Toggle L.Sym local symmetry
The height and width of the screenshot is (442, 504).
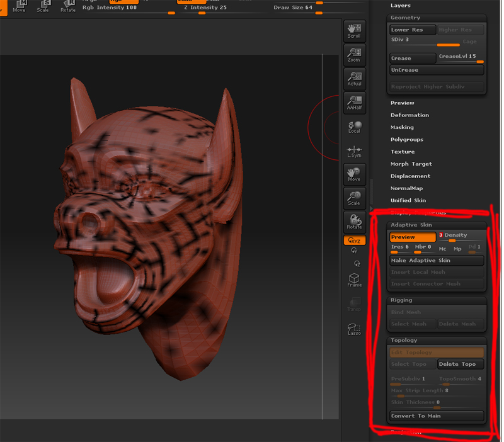click(354, 150)
